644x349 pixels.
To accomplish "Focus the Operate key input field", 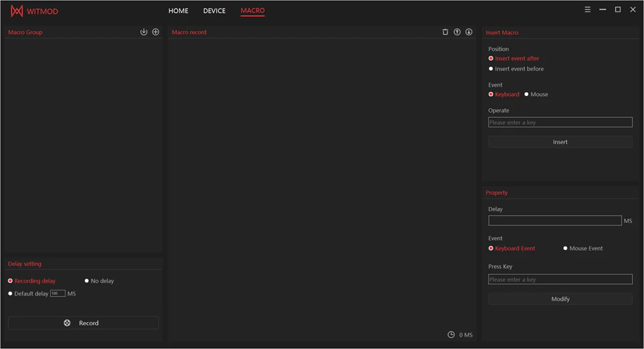I will [560, 122].
